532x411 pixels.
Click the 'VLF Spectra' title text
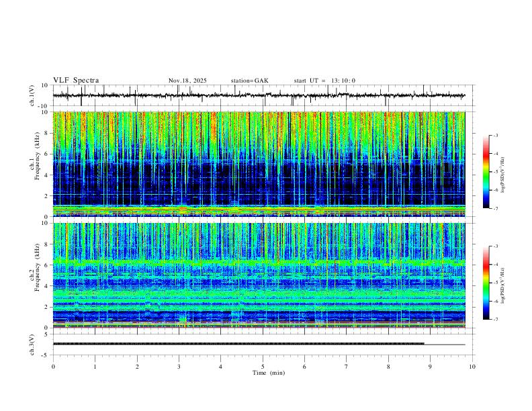click(x=76, y=81)
